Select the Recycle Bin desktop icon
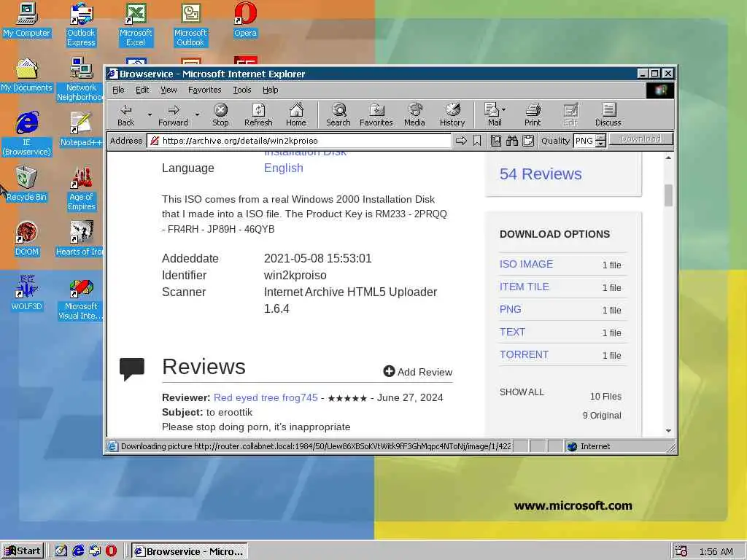The height and width of the screenshot is (560, 747). tap(26, 184)
